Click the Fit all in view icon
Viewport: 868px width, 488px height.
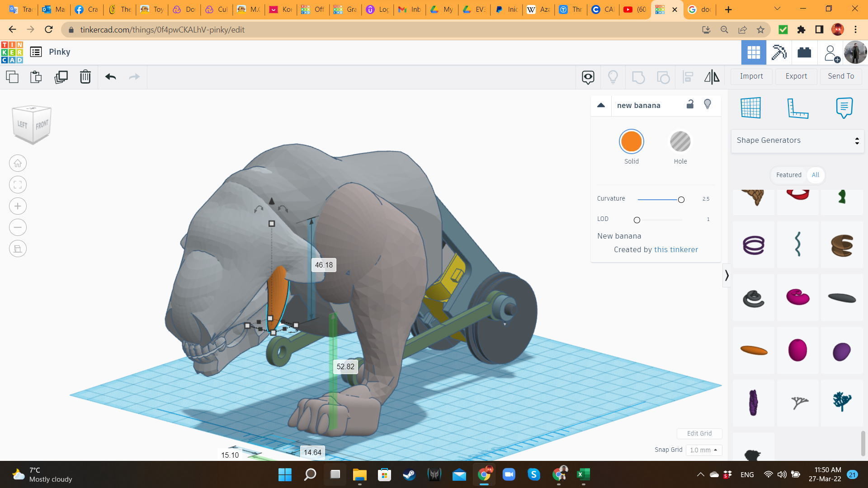tap(18, 185)
